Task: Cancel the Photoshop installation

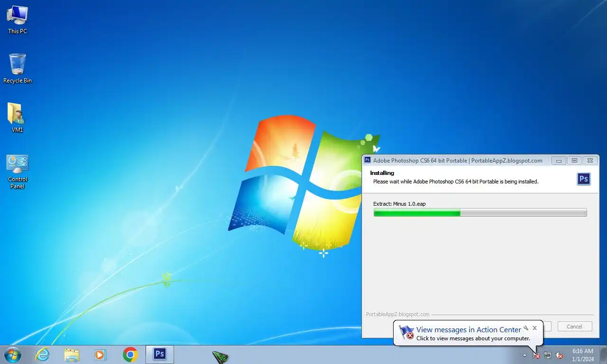Action: pos(574,327)
